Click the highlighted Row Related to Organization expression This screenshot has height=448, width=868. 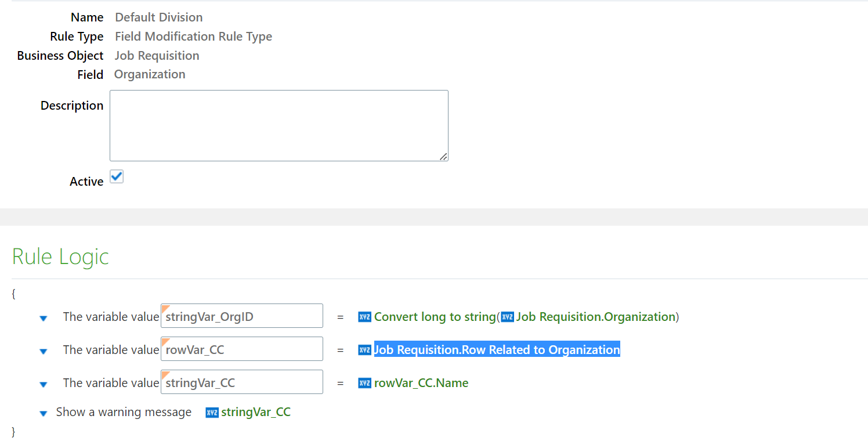point(497,349)
